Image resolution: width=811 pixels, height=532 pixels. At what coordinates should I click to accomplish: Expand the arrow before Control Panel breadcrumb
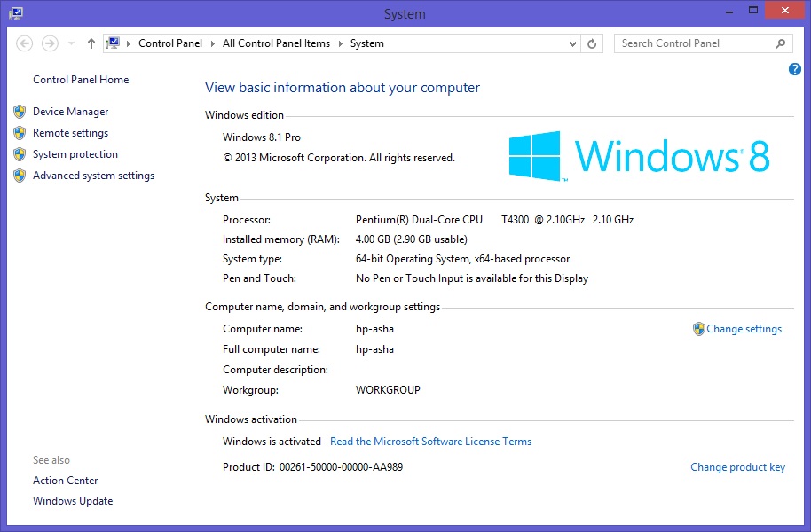click(129, 44)
